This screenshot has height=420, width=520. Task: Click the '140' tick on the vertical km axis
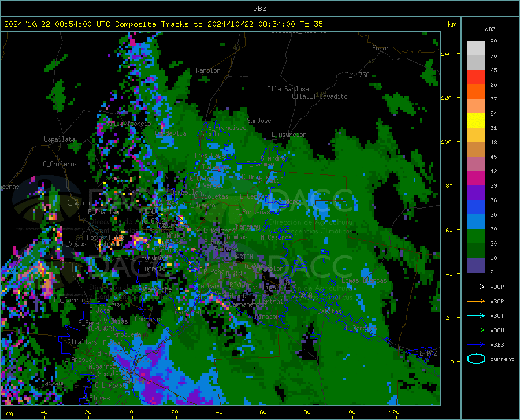pyautogui.click(x=447, y=54)
